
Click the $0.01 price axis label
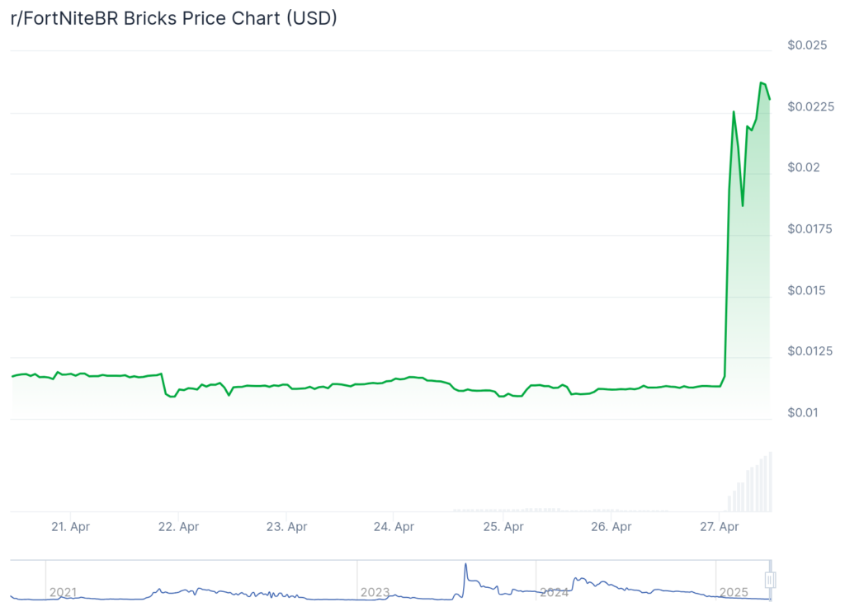pyautogui.click(x=803, y=412)
